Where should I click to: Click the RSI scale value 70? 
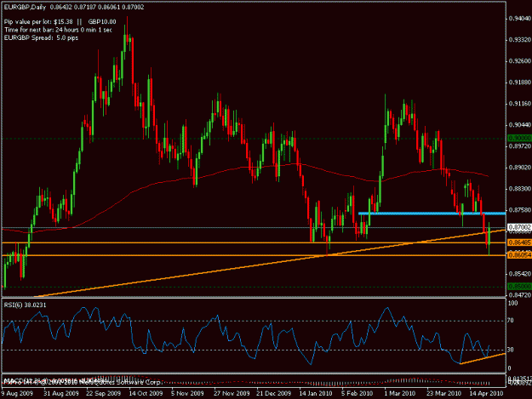click(511, 321)
